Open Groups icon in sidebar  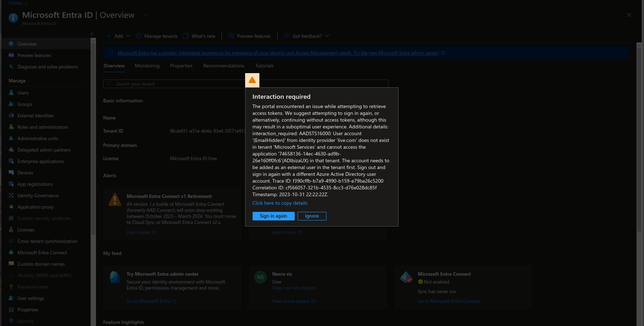(x=11, y=104)
